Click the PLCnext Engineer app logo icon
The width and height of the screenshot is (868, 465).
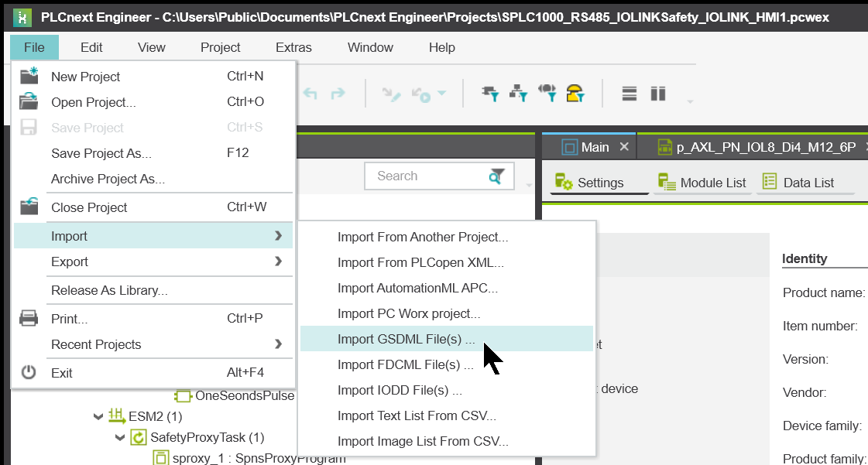22,17
